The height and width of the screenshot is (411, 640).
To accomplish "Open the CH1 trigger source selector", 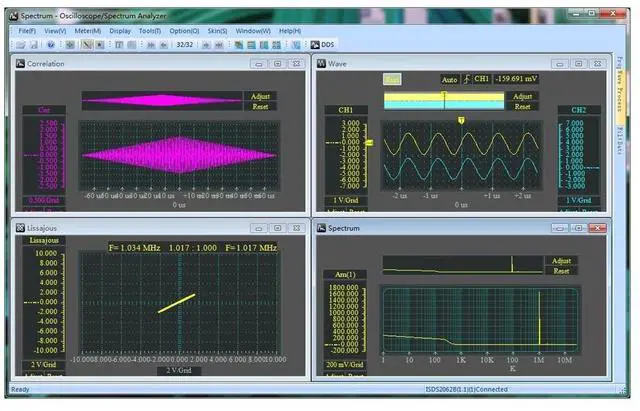I will [x=481, y=79].
